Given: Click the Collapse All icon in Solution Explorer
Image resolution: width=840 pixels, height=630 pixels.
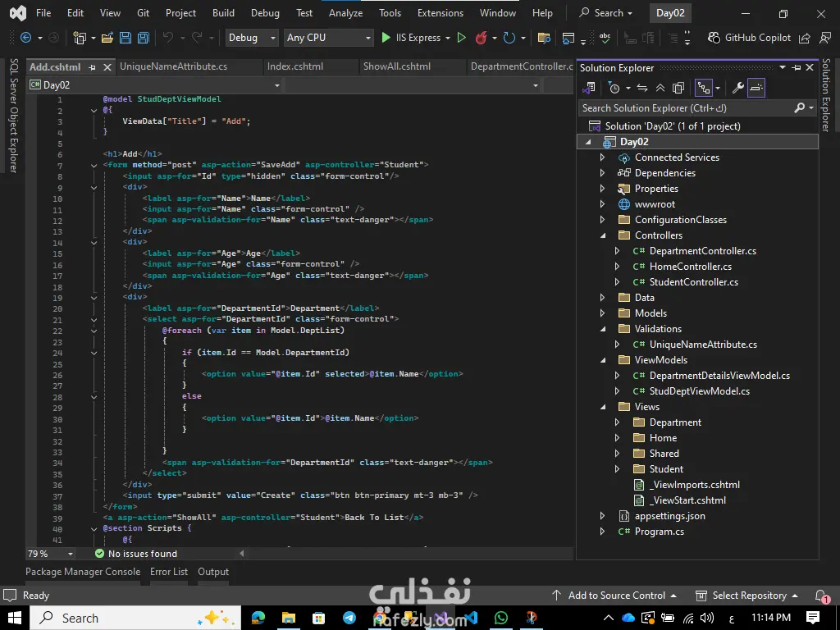Looking at the screenshot, I should (x=660, y=88).
